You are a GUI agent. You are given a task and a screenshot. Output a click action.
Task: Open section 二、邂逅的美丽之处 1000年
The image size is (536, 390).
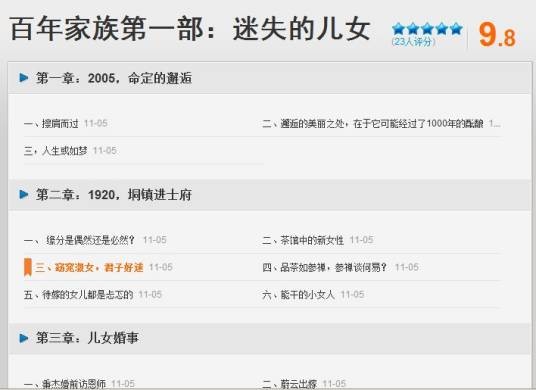tap(373, 123)
